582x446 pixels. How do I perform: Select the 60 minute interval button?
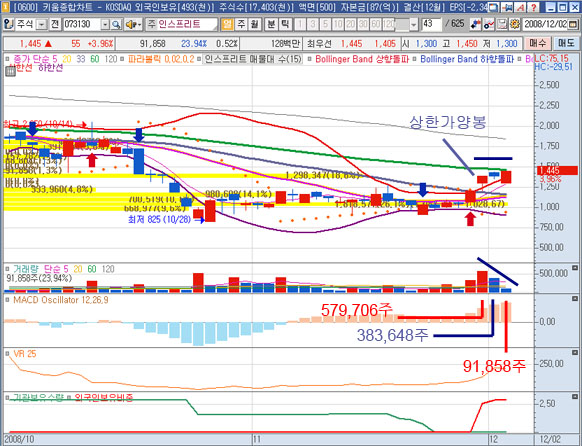(x=376, y=24)
